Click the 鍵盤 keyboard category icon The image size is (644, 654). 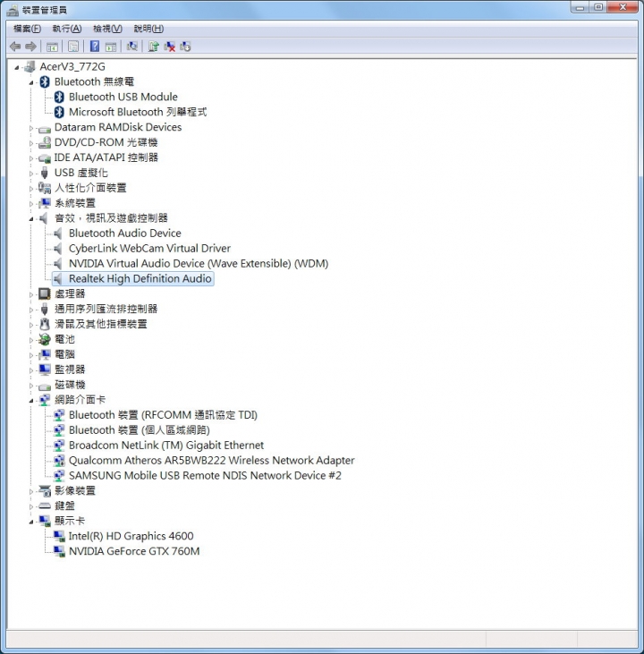(x=44, y=505)
